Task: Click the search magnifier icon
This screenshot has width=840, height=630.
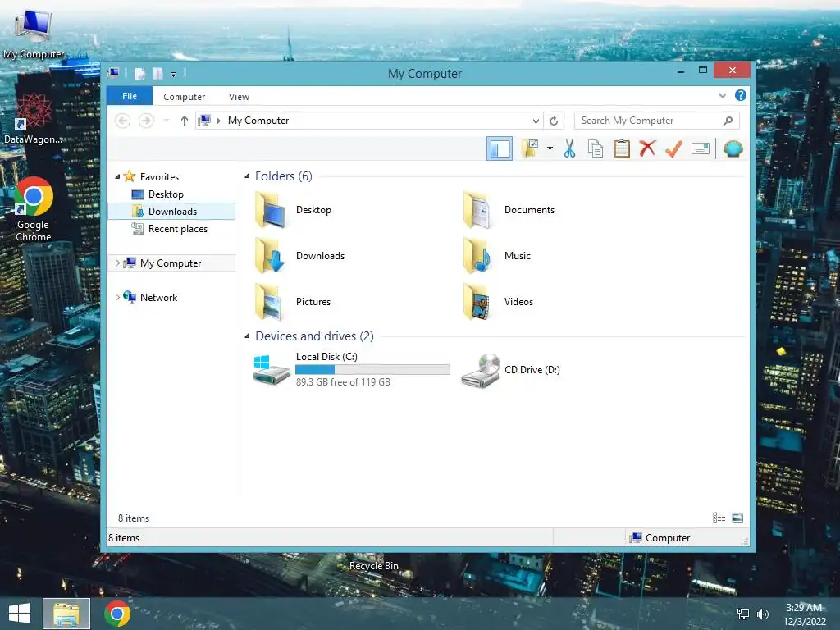Action: click(728, 121)
